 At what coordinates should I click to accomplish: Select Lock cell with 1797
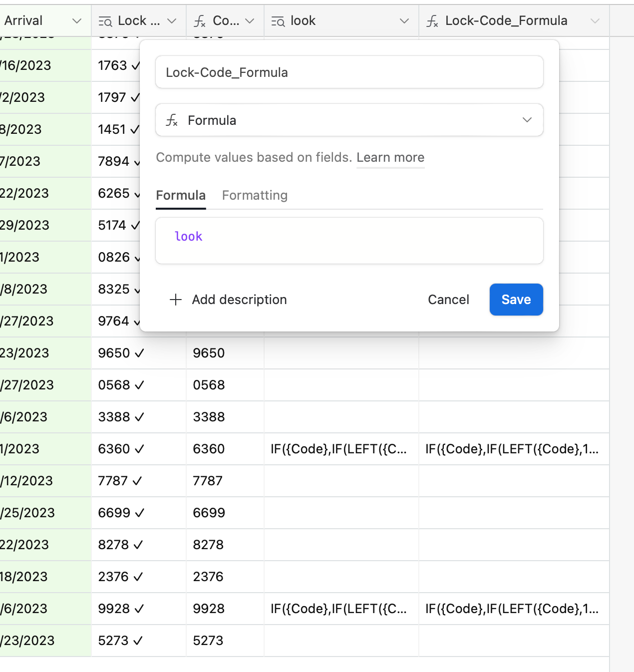(116, 97)
